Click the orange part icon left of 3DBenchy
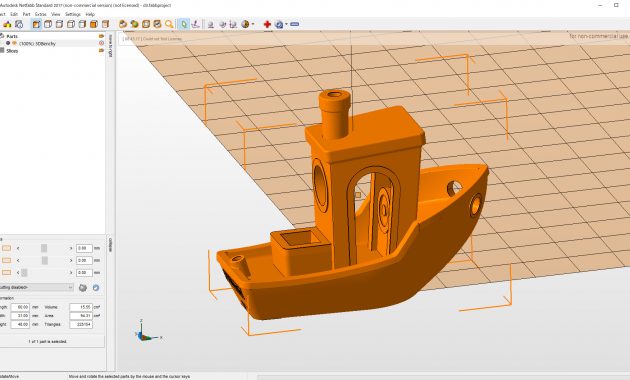The width and height of the screenshot is (630, 380). (x=14, y=43)
